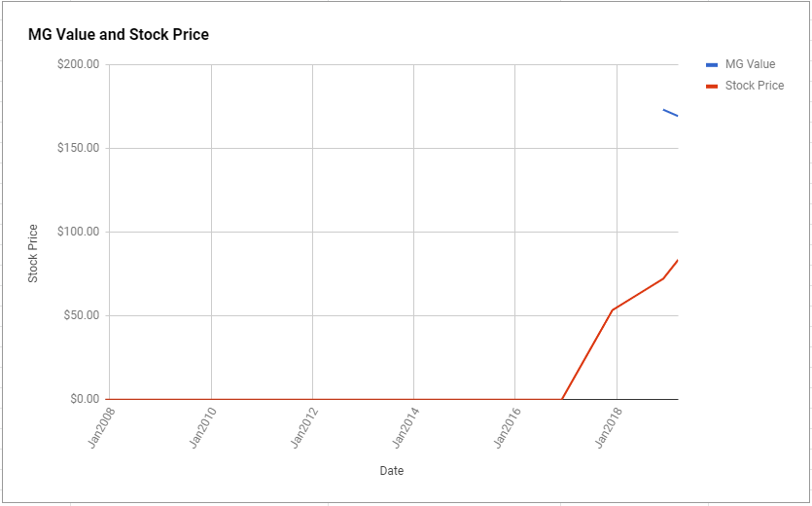Viewport: 812px width, 506px height.
Task: Click the MG Value legend label
Action: pyautogui.click(x=750, y=64)
